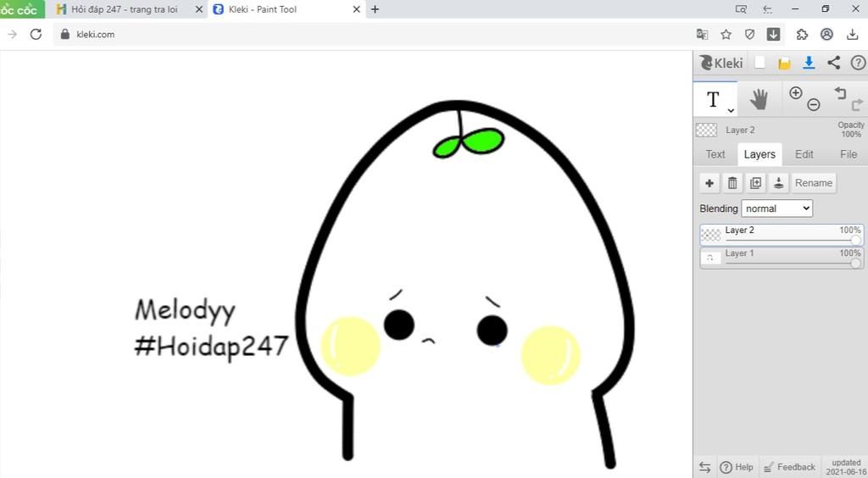Open the browser profile account icon
Viewport: 868px width, 478px height.
point(826,34)
